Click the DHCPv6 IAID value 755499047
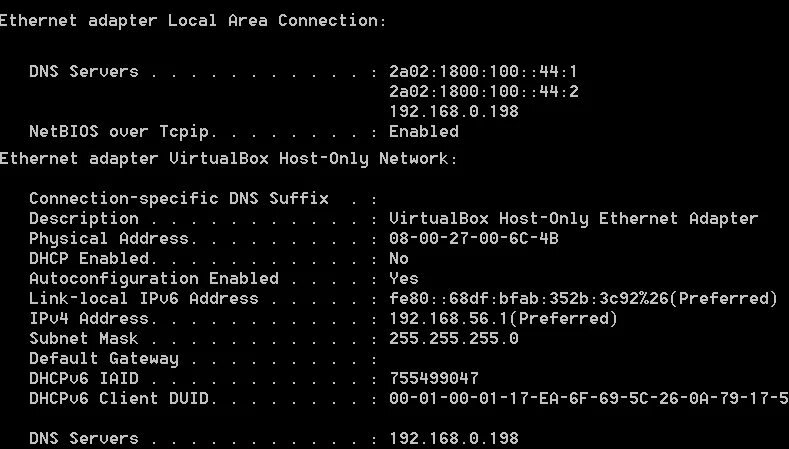 (433, 379)
